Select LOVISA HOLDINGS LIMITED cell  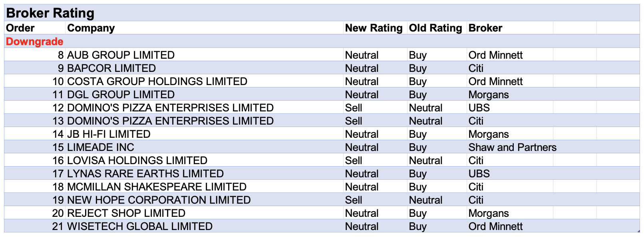click(x=137, y=161)
